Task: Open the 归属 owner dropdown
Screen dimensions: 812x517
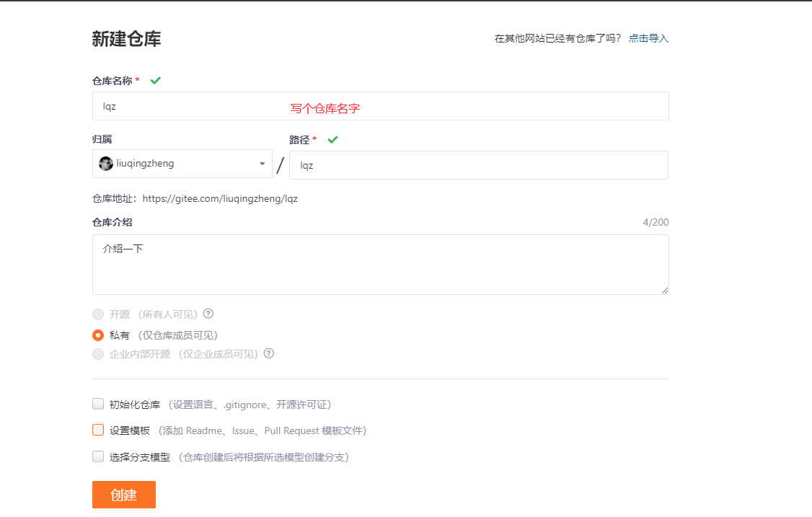Action: tap(182, 164)
